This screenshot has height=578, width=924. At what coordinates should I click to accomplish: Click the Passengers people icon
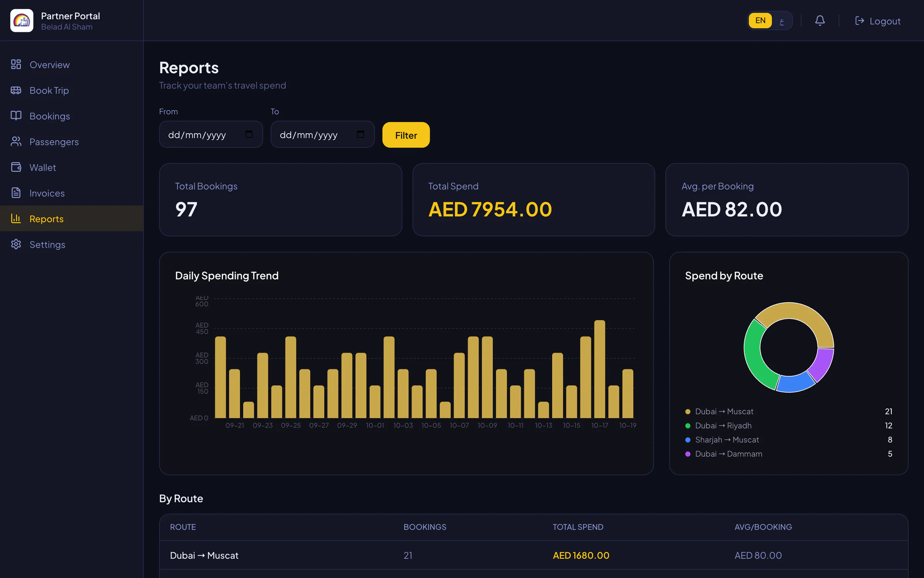coord(16,141)
